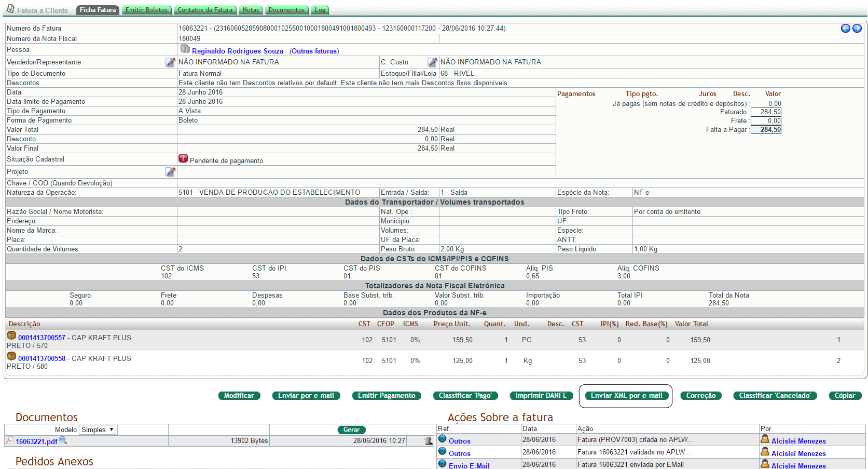This screenshot has width=868, height=469.
Task: Click Descrição column header in products table
Action: (24, 324)
